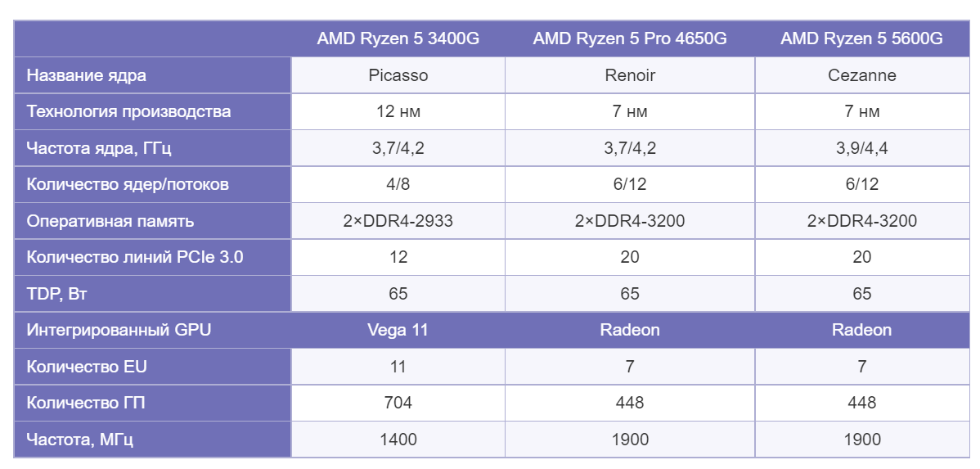980x469 pixels.
Task: Click the 4/8 cores/threads cell
Action: tap(398, 184)
